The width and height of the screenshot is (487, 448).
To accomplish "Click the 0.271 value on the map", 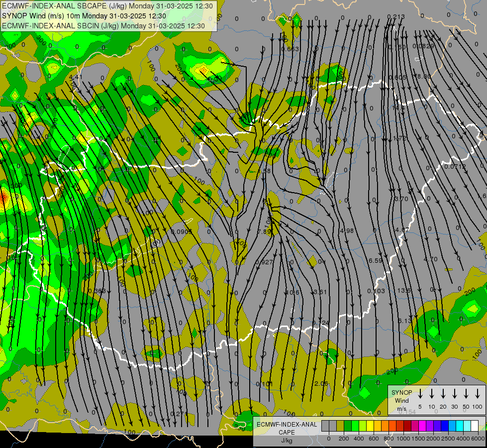I will click(179, 414).
